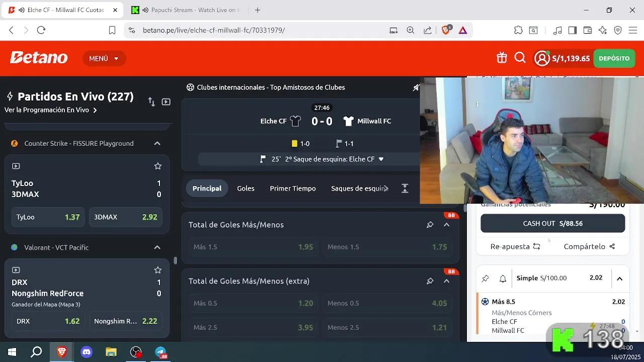Open Brave Leo AI sparkle icon
This screenshot has width=644, height=362.
(x=603, y=30)
